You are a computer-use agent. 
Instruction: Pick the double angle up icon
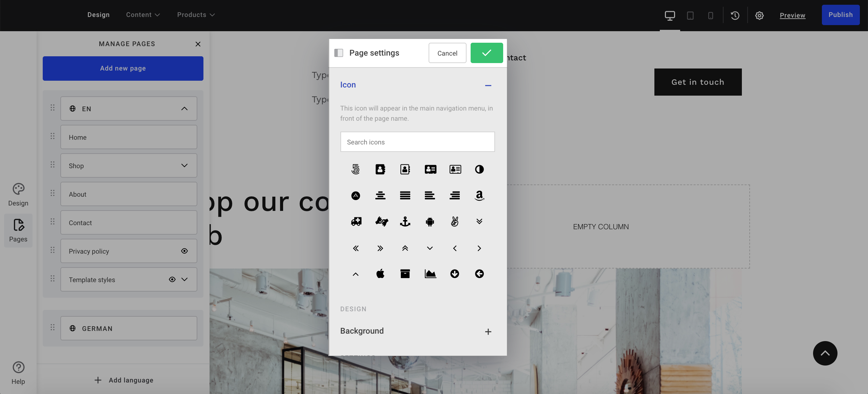tap(405, 248)
